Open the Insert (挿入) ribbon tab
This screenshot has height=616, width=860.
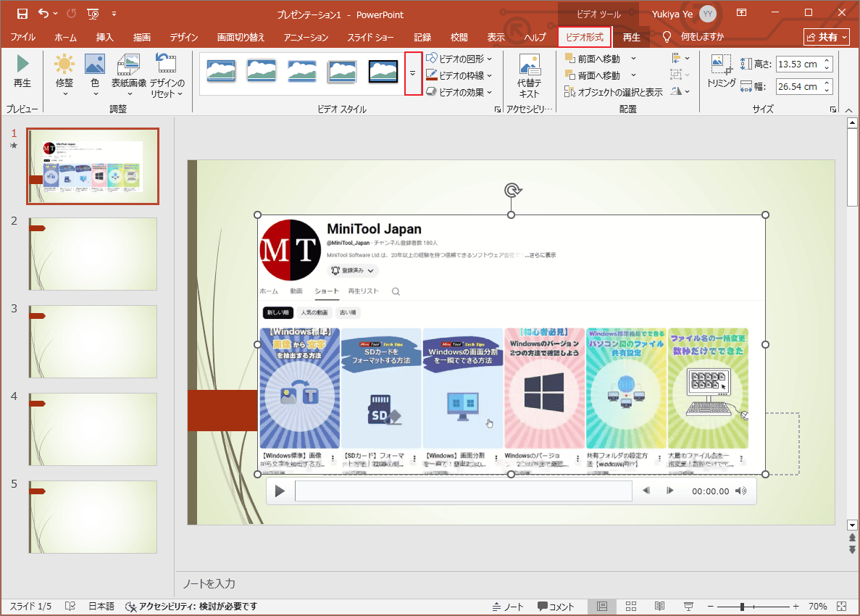(x=105, y=37)
